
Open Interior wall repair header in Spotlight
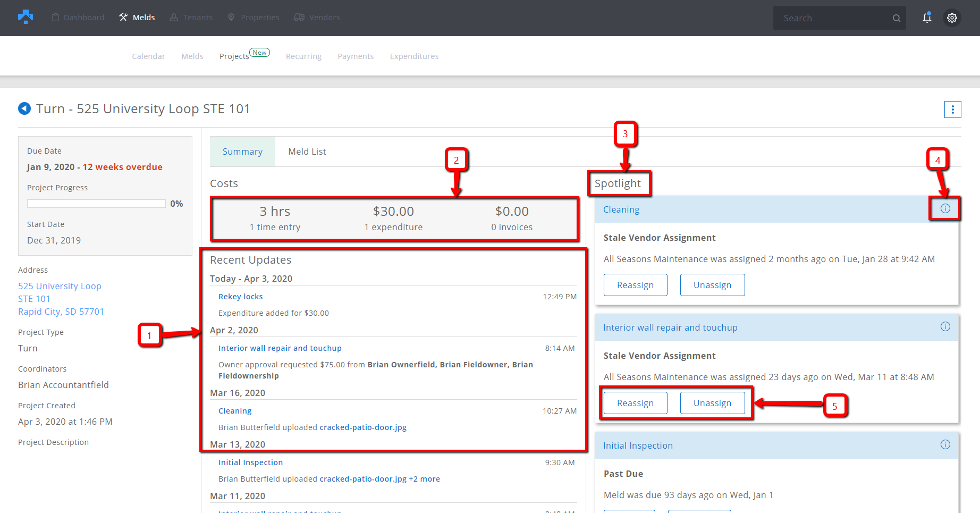click(670, 327)
